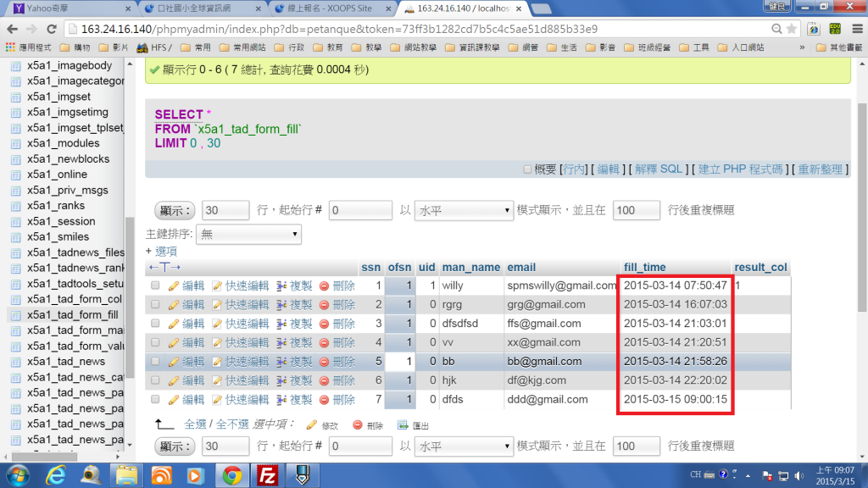The image size is (868, 488).
Task: Click the quick edit icon for row hjk
Action: tap(217, 380)
